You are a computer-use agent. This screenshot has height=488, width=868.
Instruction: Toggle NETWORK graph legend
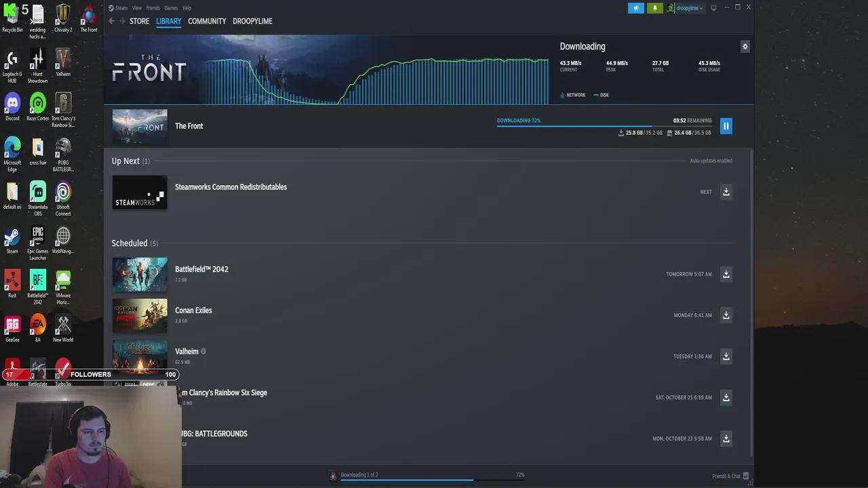[573, 95]
